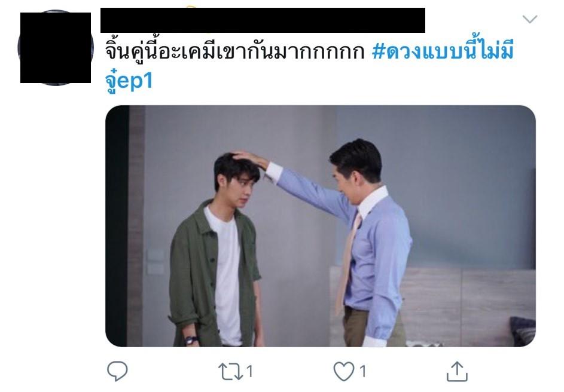The width and height of the screenshot is (564, 392).
Task: Share the tweet using the upload arrow icon
Action: pos(457,371)
